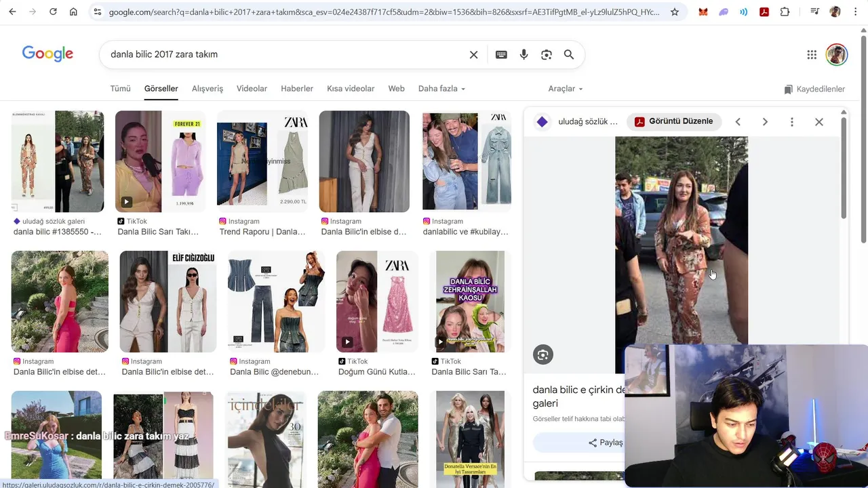
Task: Close the image preview panel
Action: [819, 122]
